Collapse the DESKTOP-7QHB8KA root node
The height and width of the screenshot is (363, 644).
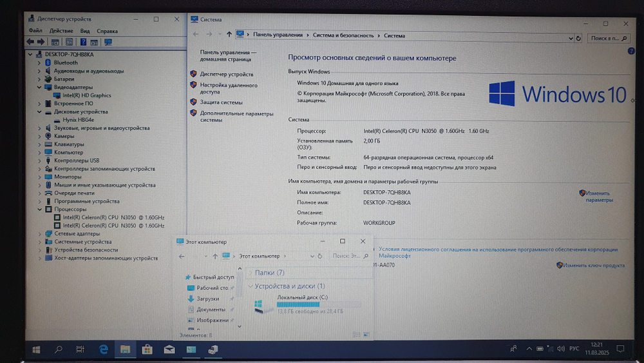pyautogui.click(x=30, y=54)
